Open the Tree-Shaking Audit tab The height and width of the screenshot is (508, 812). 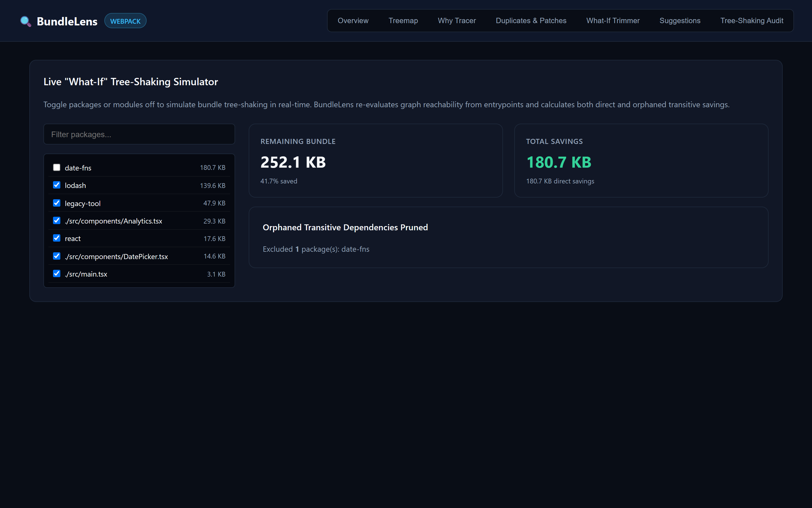752,21
